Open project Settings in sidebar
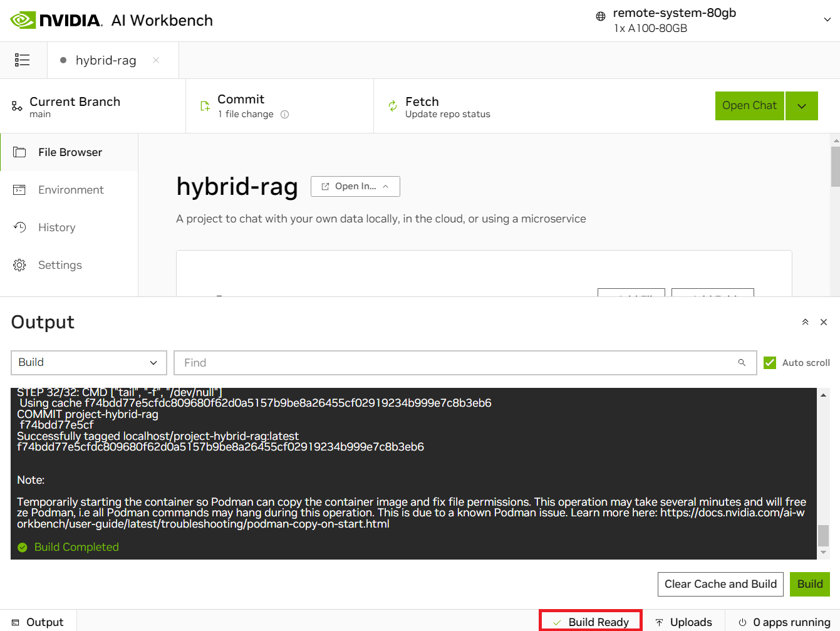The width and height of the screenshot is (840, 631). (x=70, y=265)
